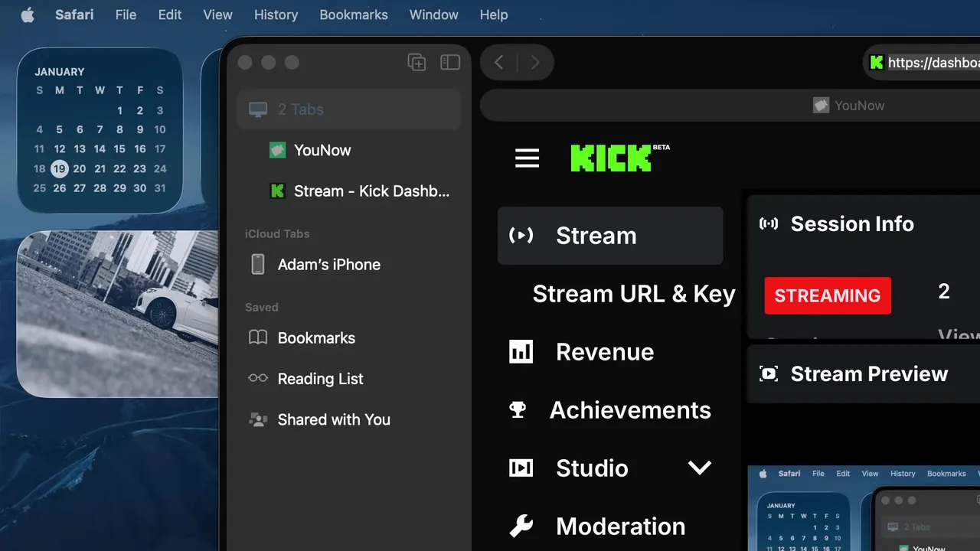The width and height of the screenshot is (980, 551).
Task: Select date 19 in calendar widget
Action: tap(60, 168)
